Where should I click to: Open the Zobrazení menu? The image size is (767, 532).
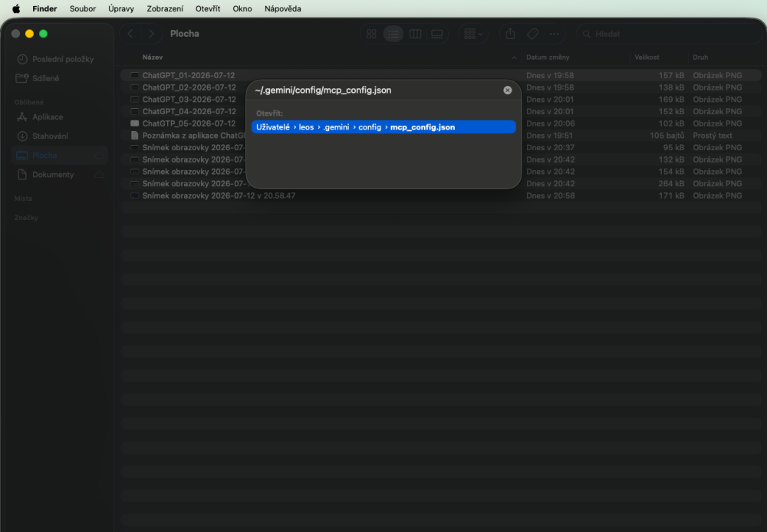(165, 8)
